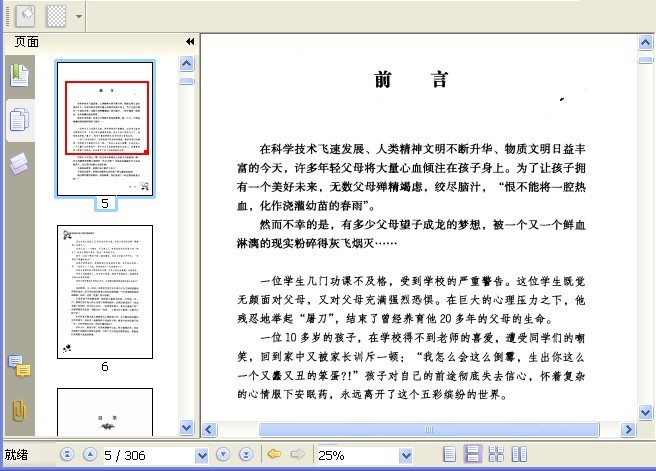The width and height of the screenshot is (656, 471).
Task: Select page 6 thumbnail
Action: (x=105, y=292)
